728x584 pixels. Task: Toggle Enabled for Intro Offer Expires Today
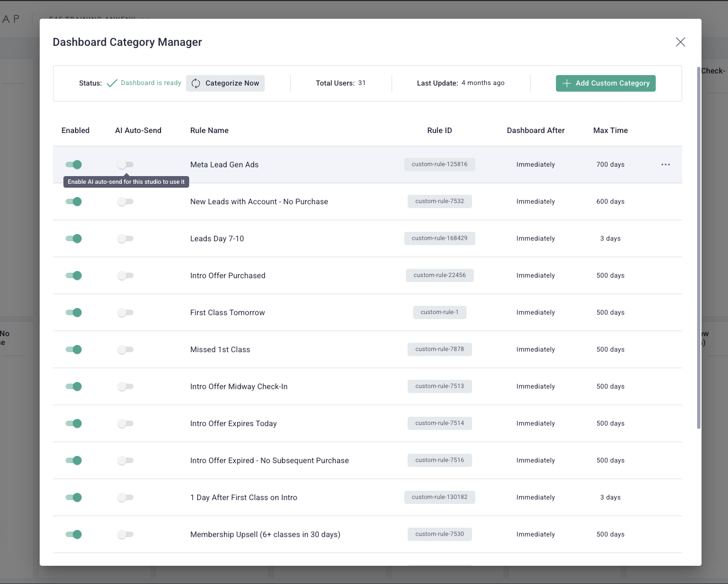coord(73,423)
